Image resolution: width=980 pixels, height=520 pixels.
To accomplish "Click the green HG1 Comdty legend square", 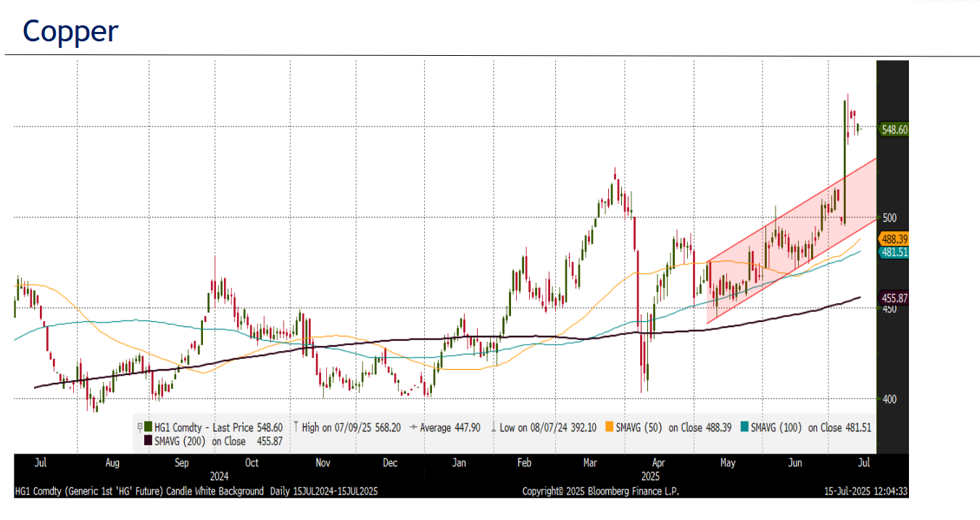I will [x=148, y=428].
